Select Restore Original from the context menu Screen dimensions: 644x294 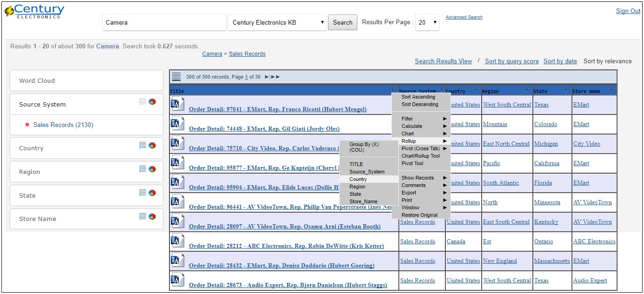(x=419, y=215)
